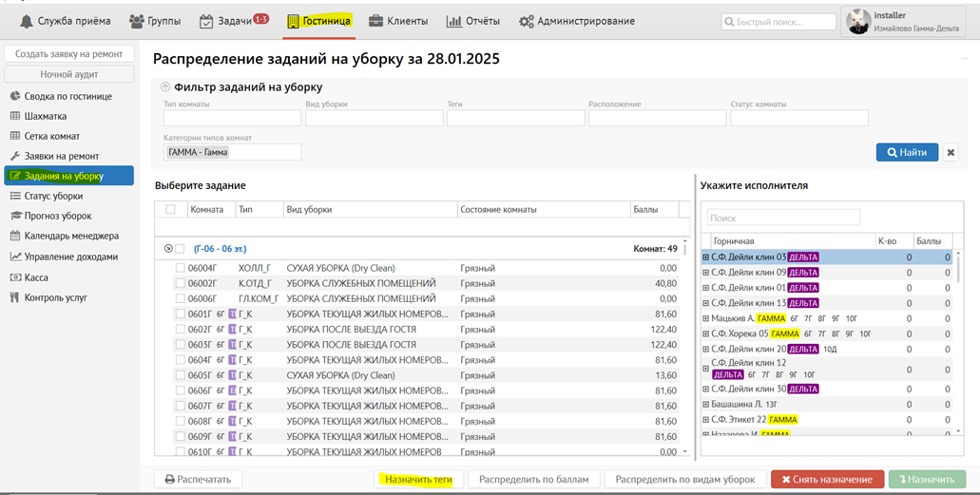Click the Назначить теги button

tap(419, 480)
